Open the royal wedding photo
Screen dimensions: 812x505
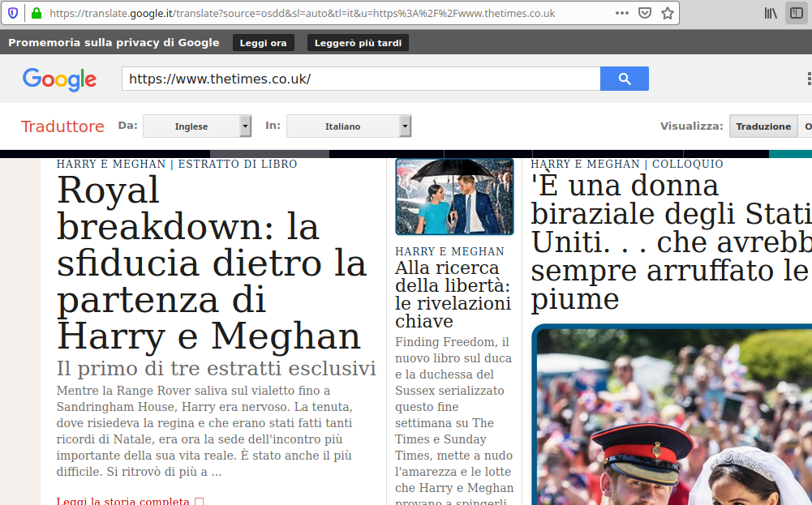pyautogui.click(x=672, y=414)
